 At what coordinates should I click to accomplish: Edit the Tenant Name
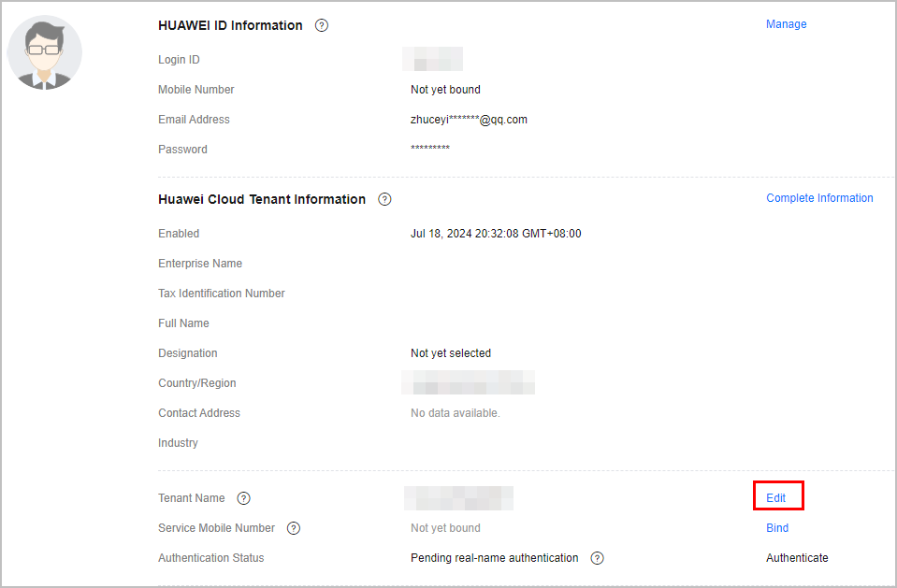click(x=775, y=497)
